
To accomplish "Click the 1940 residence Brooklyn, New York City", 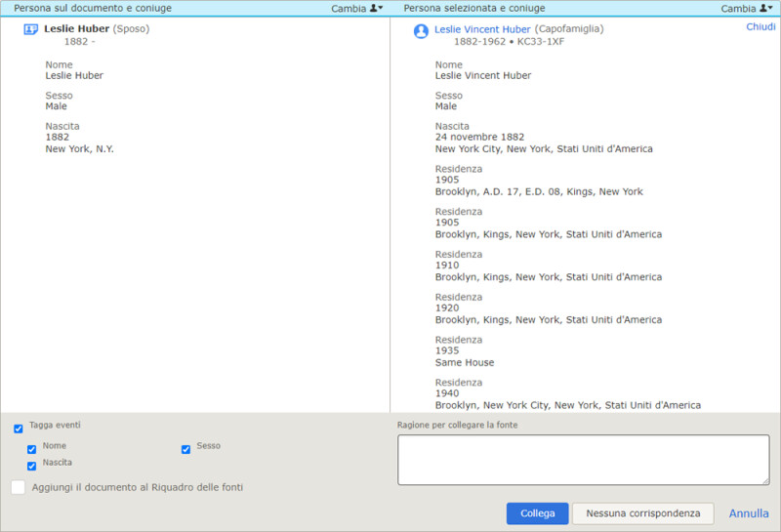I will pyautogui.click(x=568, y=405).
